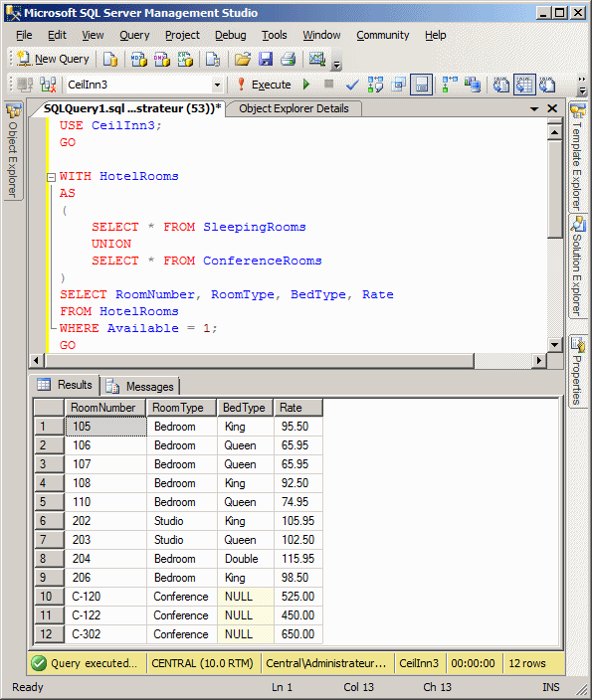Click the Cancel Executing Query stop icon
The width and height of the screenshot is (592, 700).
[x=329, y=84]
